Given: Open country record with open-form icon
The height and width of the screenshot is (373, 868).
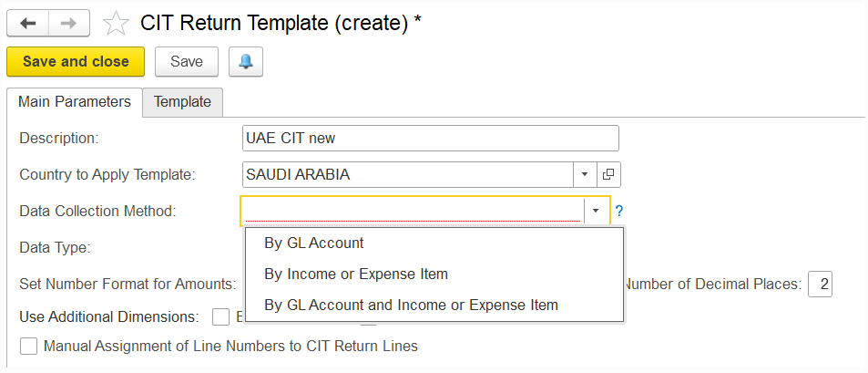Looking at the screenshot, I should [x=608, y=174].
